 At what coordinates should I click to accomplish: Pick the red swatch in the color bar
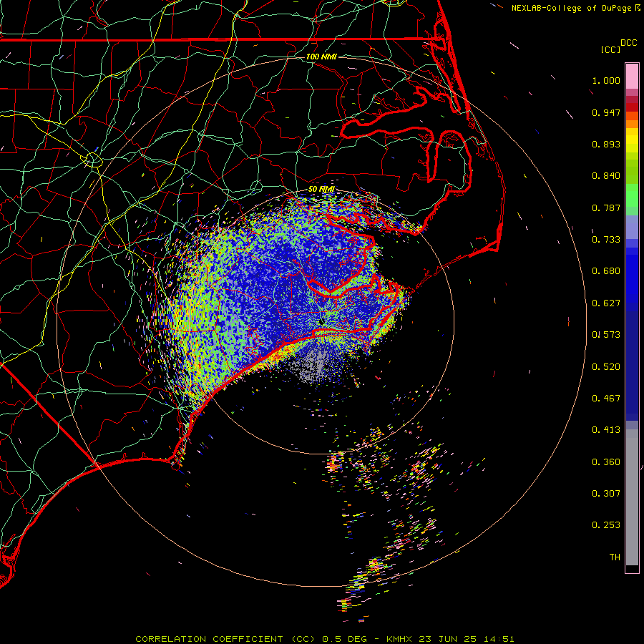pyautogui.click(x=632, y=107)
